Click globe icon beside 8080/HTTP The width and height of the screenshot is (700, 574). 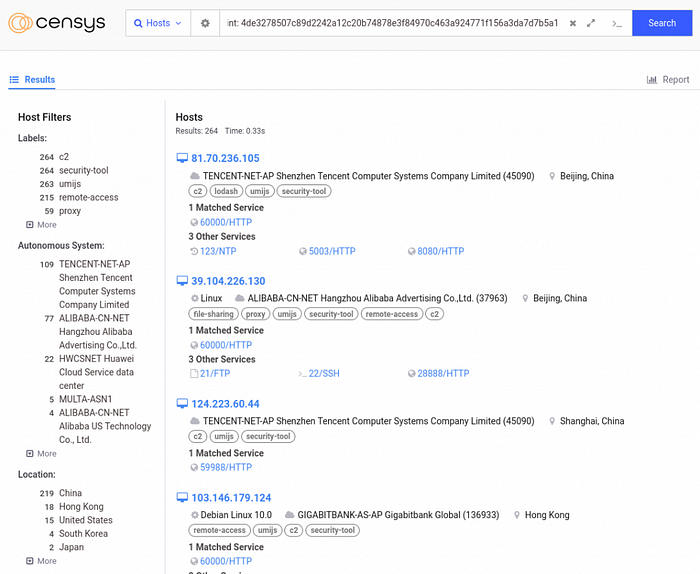(412, 251)
